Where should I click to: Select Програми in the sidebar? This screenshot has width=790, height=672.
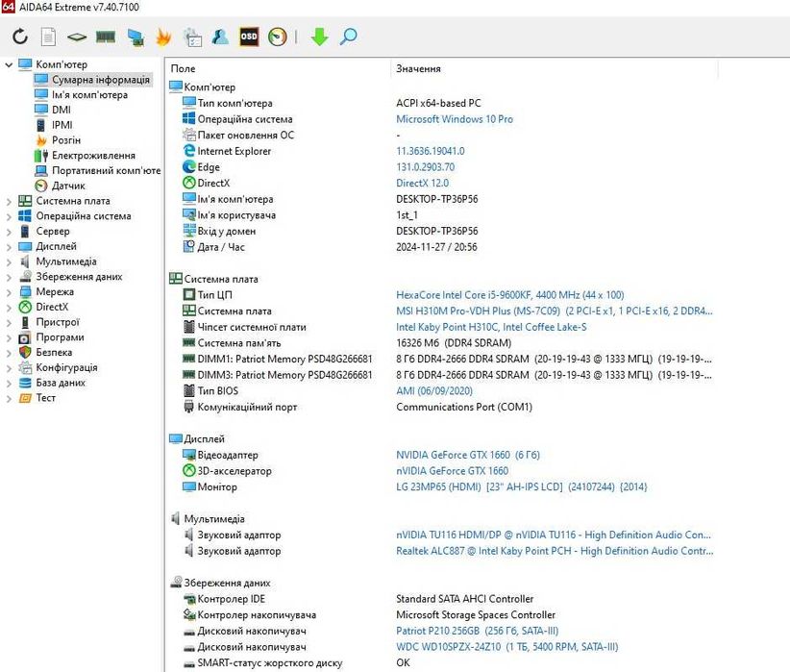(60, 337)
